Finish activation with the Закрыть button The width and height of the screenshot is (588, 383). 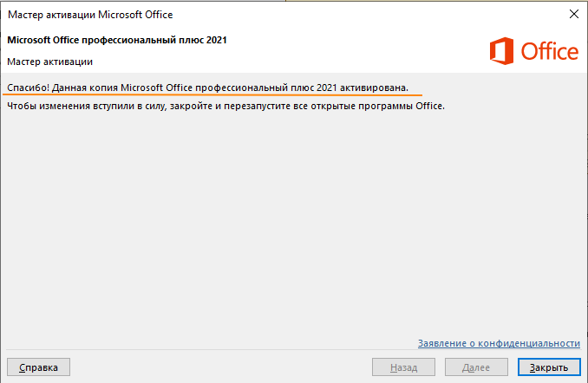[x=549, y=367]
